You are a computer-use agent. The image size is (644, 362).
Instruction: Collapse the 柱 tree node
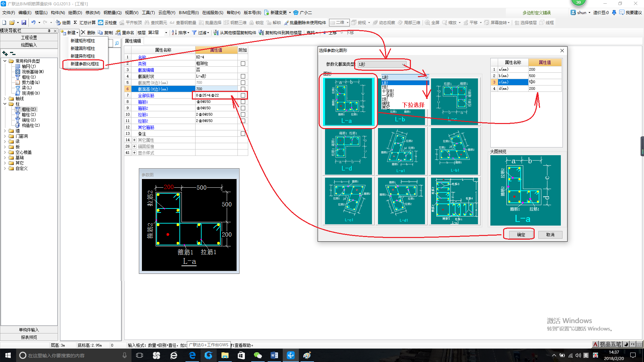(x=5, y=104)
